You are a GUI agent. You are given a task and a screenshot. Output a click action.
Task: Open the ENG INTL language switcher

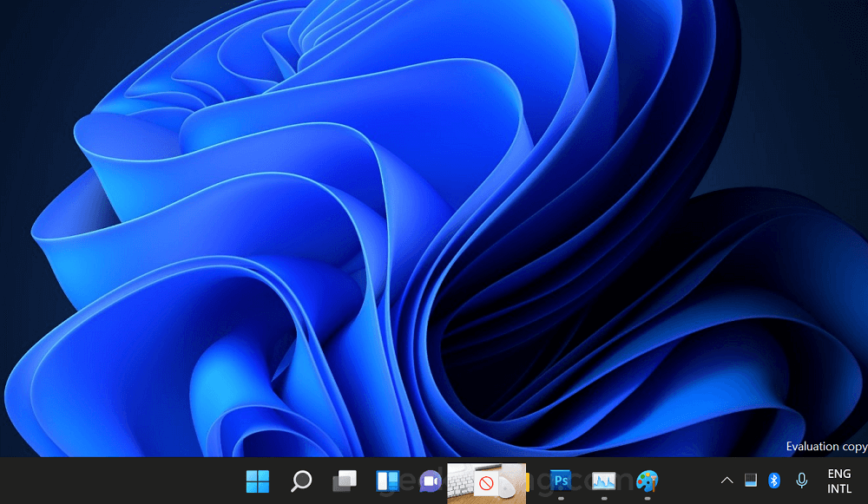click(x=839, y=481)
